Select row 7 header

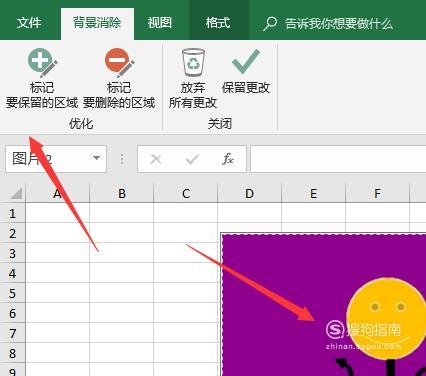point(13,333)
